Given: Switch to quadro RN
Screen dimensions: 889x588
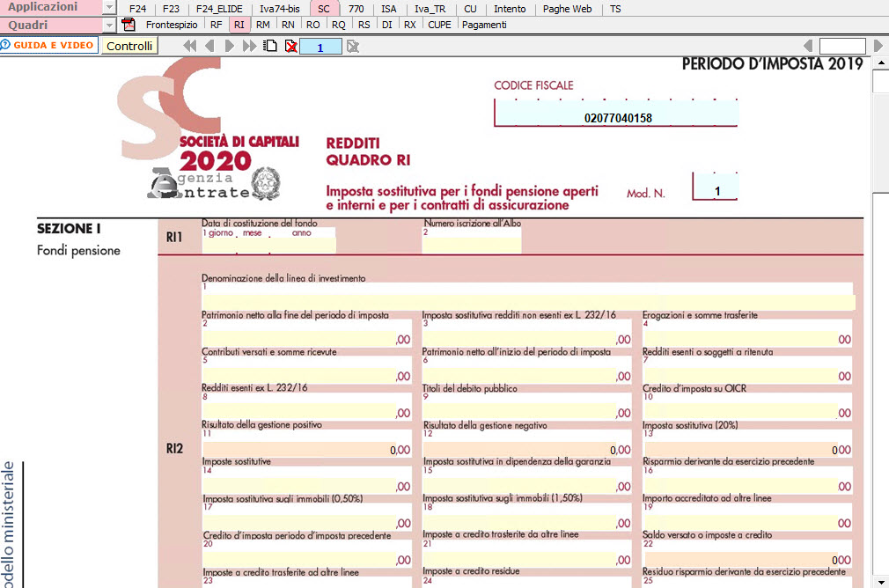Looking at the screenshot, I should 288,25.
